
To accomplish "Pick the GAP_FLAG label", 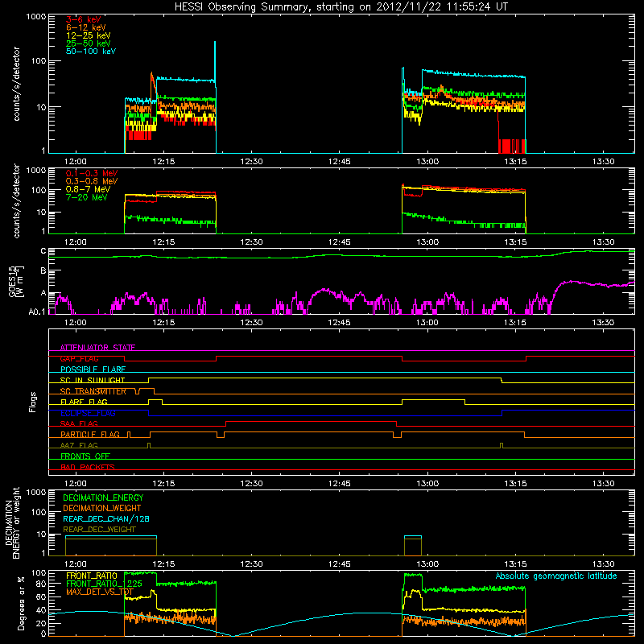I will 79,358.
